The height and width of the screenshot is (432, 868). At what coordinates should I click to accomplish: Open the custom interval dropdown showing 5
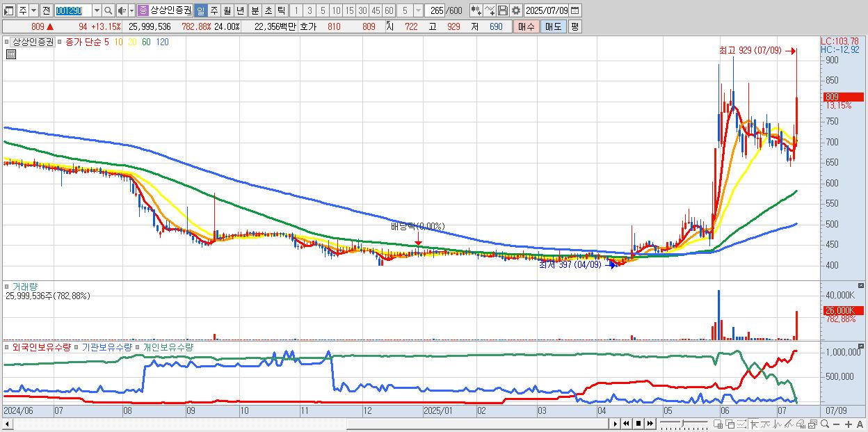[x=418, y=10]
